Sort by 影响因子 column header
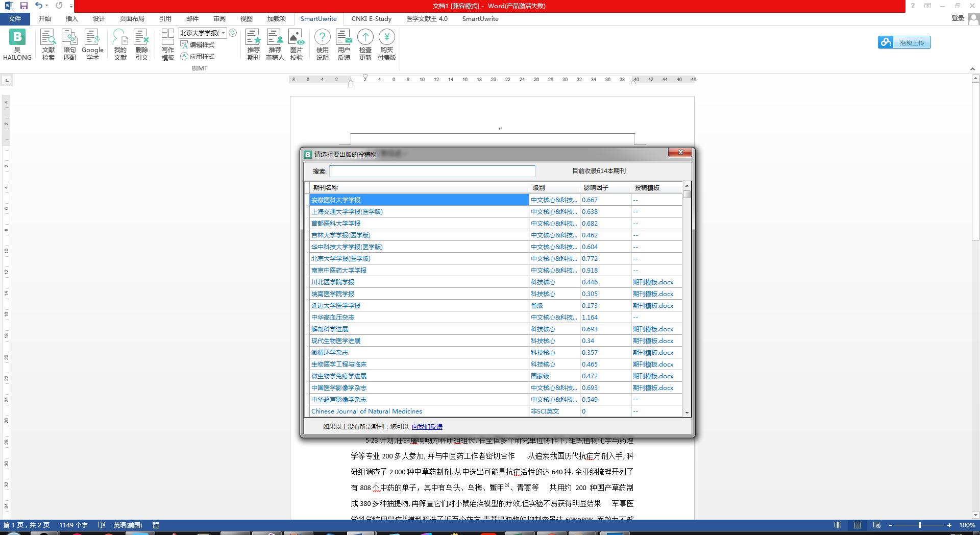Screen dimensions: 980x535 605,188
